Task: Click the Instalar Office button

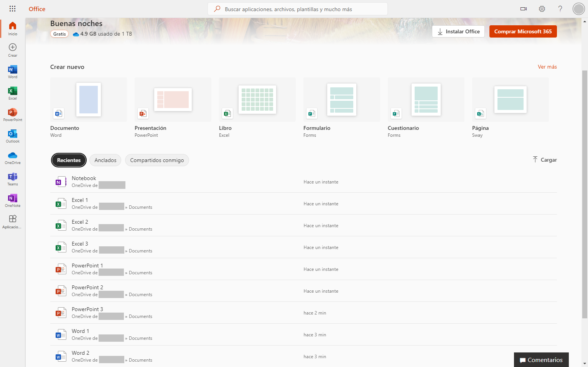Action: (x=458, y=31)
